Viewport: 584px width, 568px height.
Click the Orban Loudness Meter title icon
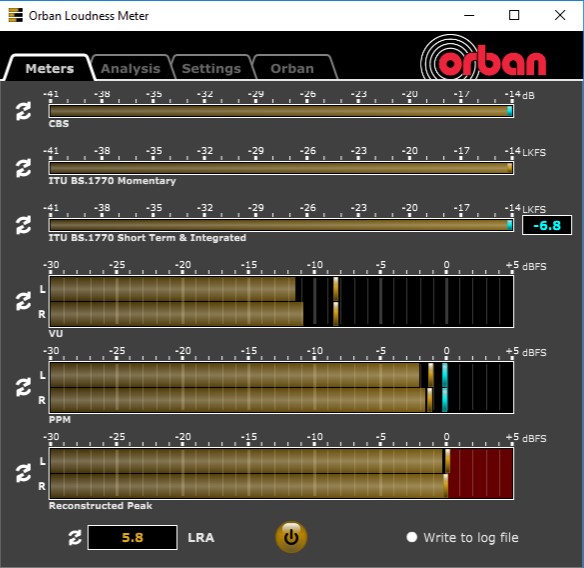tap(16, 15)
